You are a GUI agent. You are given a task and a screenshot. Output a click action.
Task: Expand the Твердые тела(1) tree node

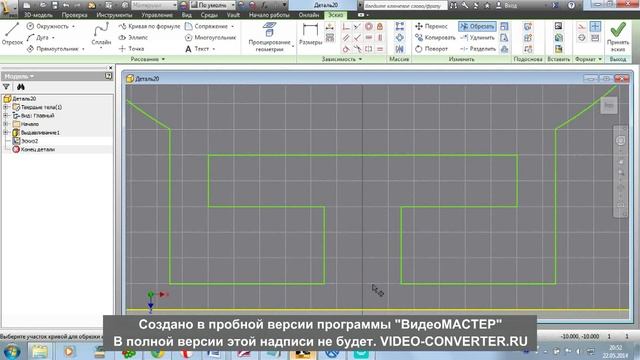coord(6,107)
